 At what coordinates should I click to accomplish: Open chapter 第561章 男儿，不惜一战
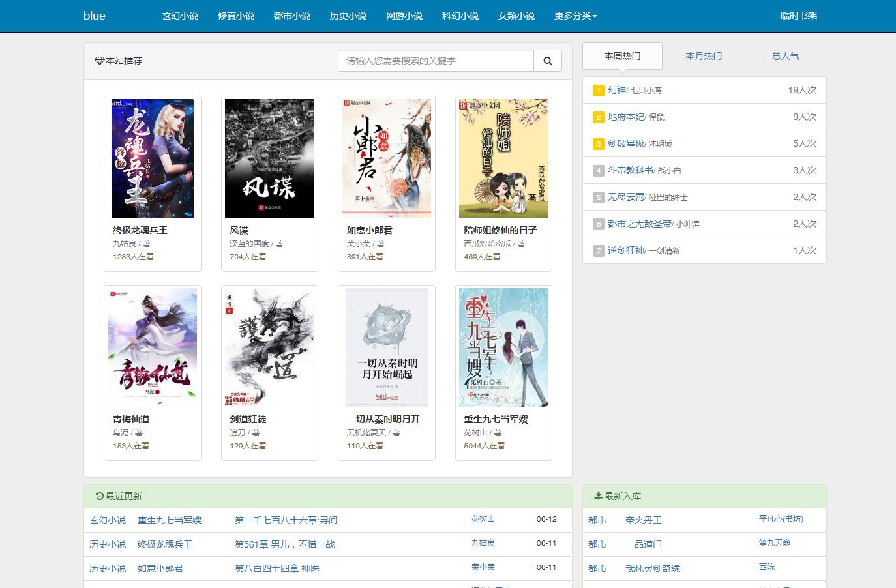285,544
